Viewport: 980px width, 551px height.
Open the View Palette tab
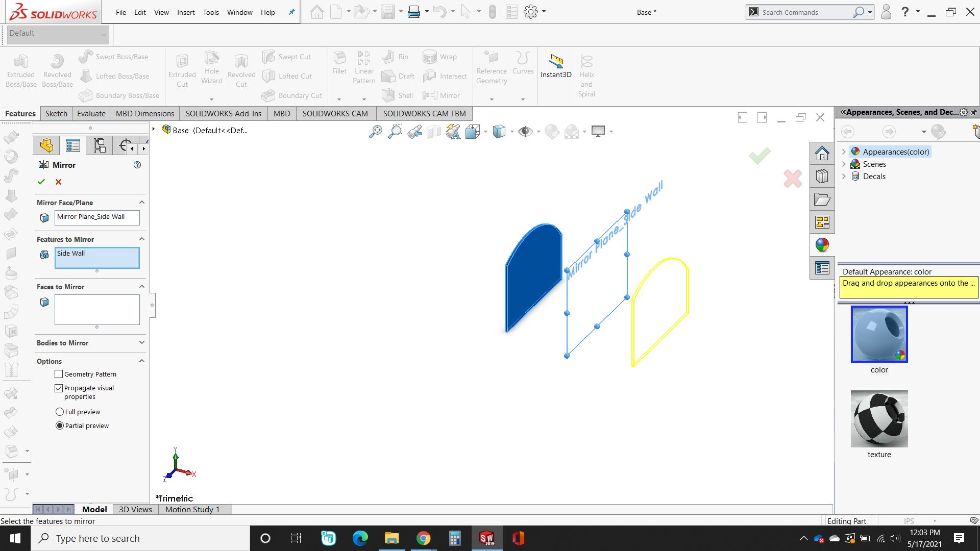(x=822, y=222)
